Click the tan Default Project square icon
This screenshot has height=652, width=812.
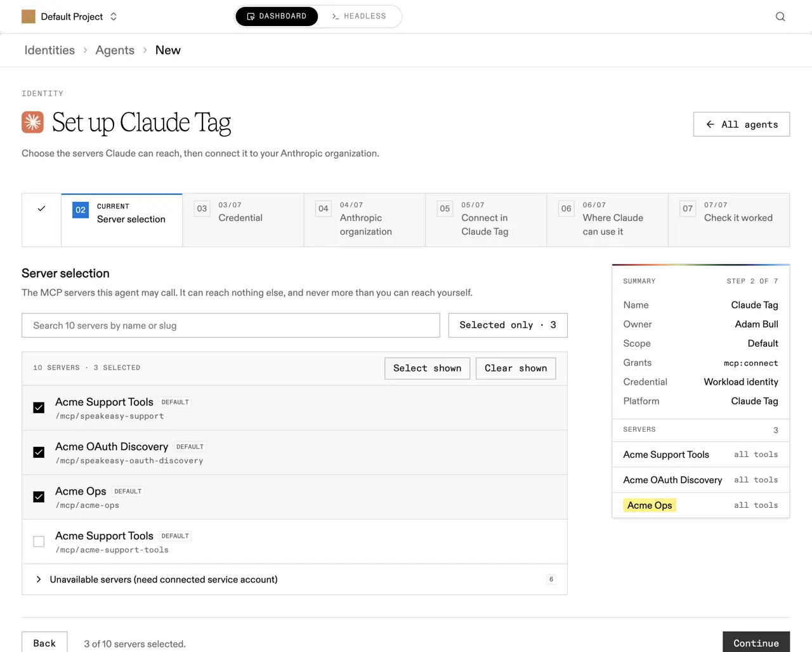29,17
